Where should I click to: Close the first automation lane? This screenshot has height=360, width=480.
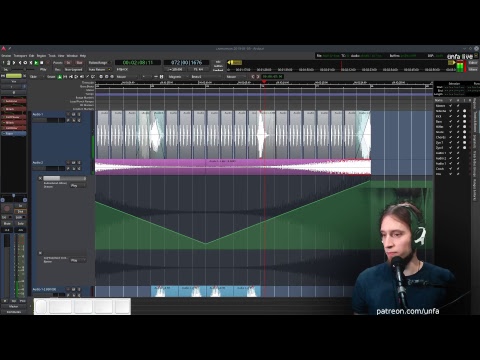click(40, 178)
